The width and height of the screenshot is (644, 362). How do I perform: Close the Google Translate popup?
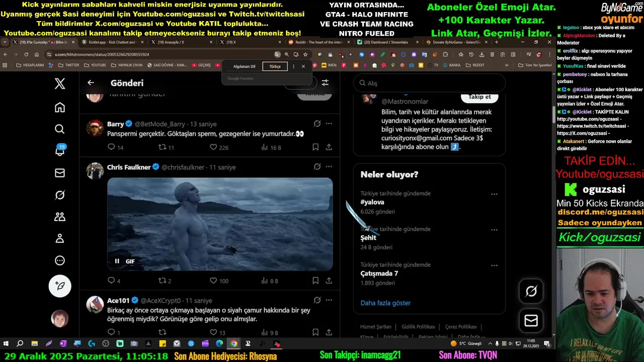click(303, 66)
